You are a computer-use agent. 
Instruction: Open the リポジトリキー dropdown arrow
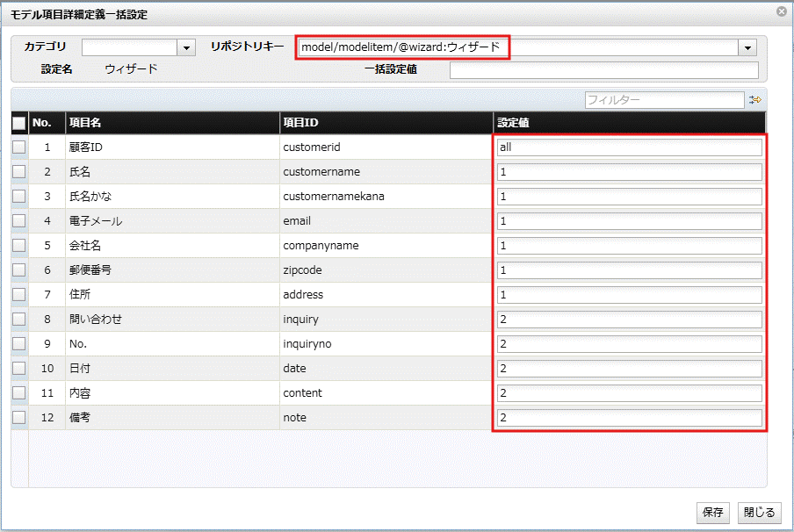[x=747, y=47]
